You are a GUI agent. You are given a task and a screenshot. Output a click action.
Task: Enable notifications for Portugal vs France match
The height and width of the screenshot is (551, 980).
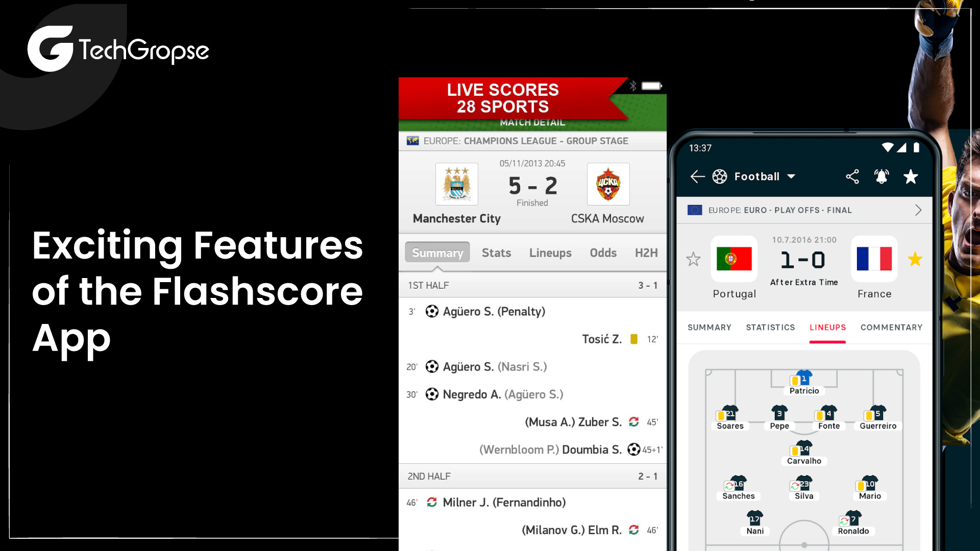pyautogui.click(x=883, y=176)
